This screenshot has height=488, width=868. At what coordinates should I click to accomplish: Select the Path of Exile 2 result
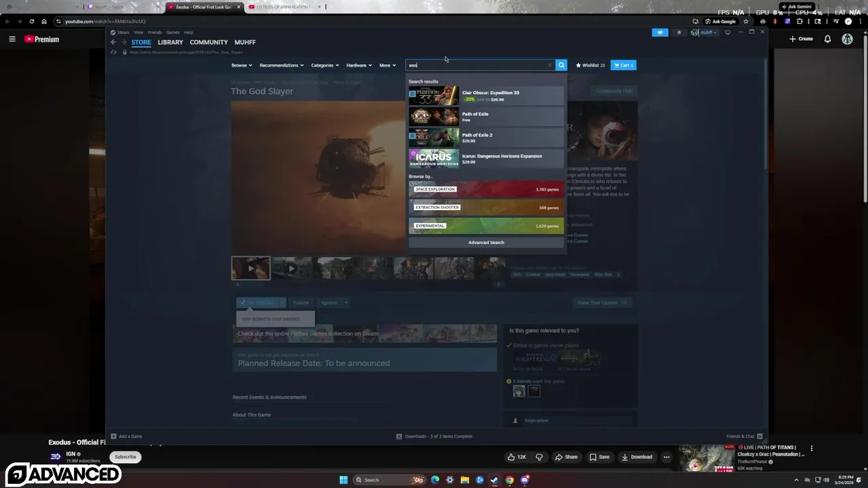(486, 138)
